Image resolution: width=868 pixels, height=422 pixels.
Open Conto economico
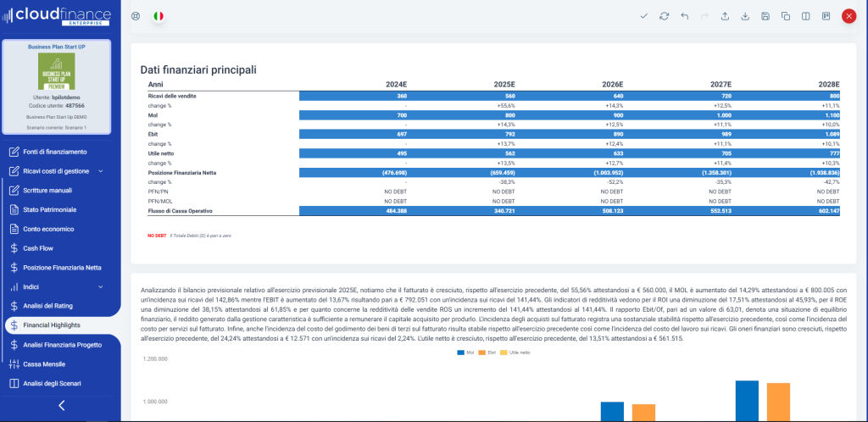pyautogui.click(x=48, y=229)
